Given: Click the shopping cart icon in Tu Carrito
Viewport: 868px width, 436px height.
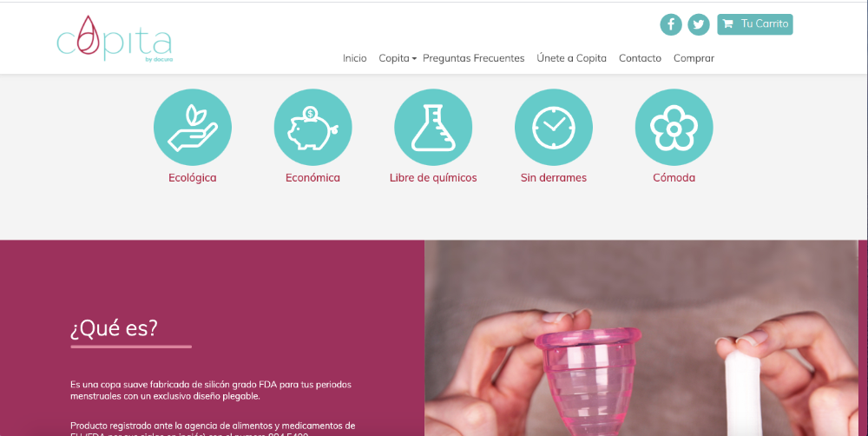Looking at the screenshot, I should coord(728,23).
